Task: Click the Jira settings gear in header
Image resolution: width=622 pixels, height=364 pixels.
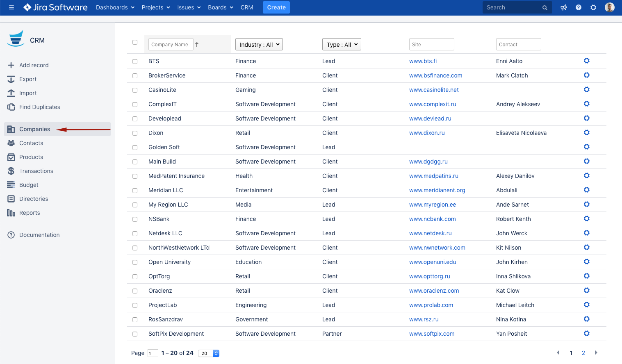Action: [x=593, y=7]
